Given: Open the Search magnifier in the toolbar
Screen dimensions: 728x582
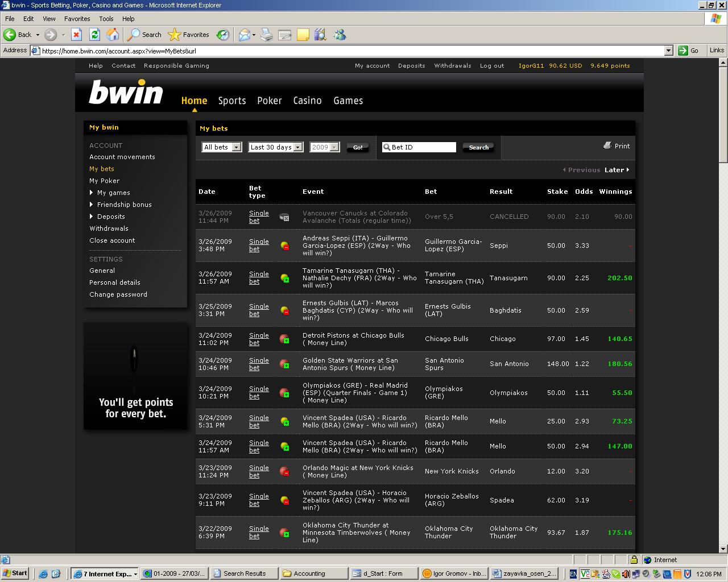Looking at the screenshot, I should point(144,35).
